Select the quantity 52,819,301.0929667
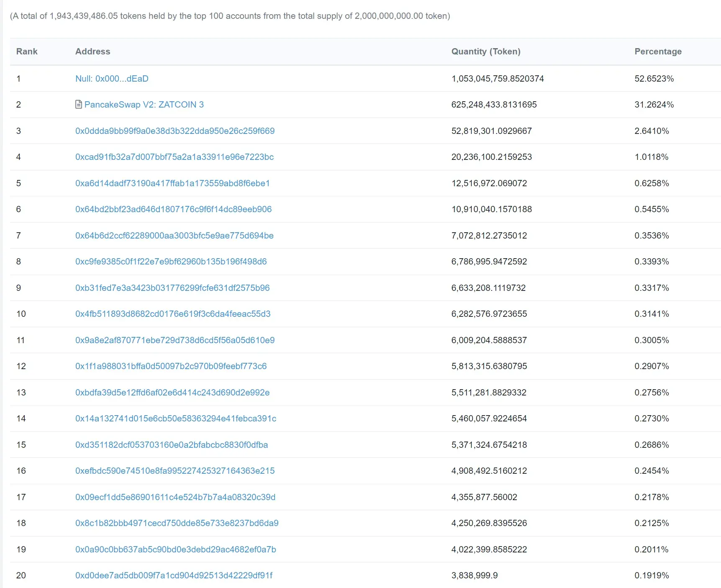Screen dimensions: 721x588 (x=492, y=131)
